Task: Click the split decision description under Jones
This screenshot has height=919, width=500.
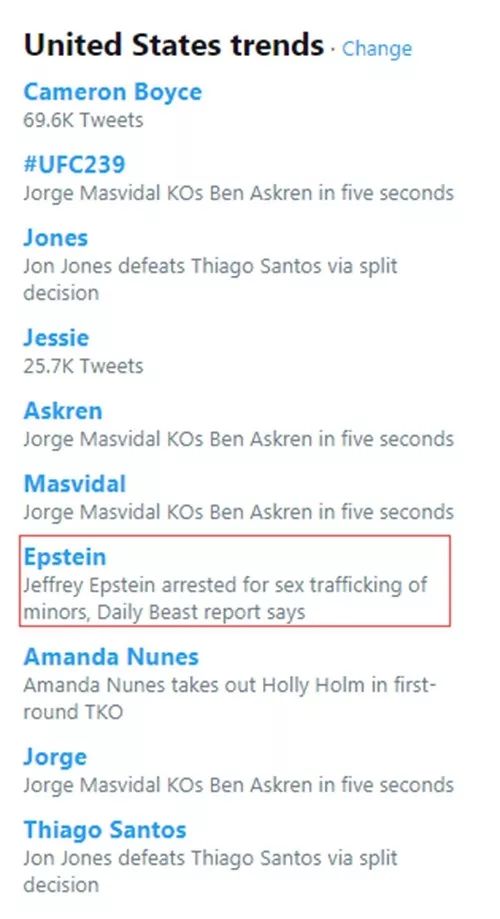Action: pyautogui.click(x=210, y=279)
